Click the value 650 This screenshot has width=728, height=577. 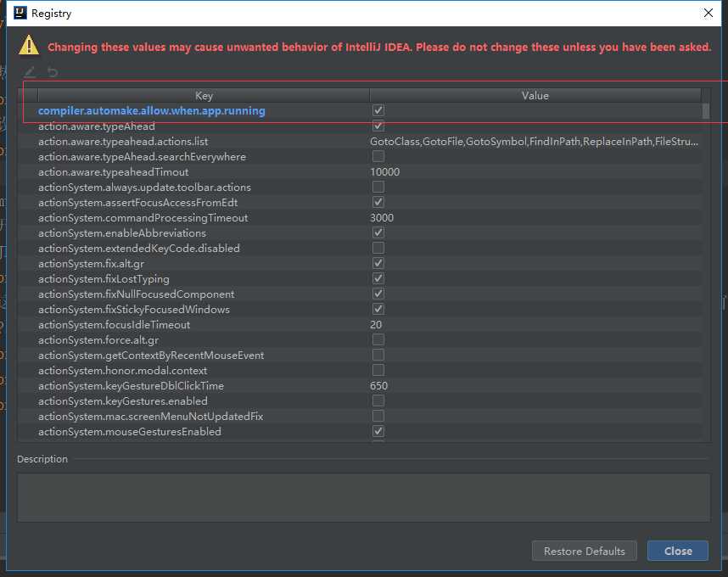click(379, 386)
